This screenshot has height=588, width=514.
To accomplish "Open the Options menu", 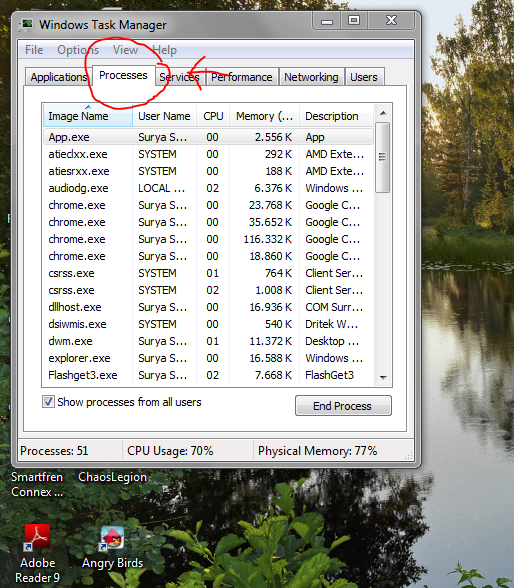I will coord(78,50).
